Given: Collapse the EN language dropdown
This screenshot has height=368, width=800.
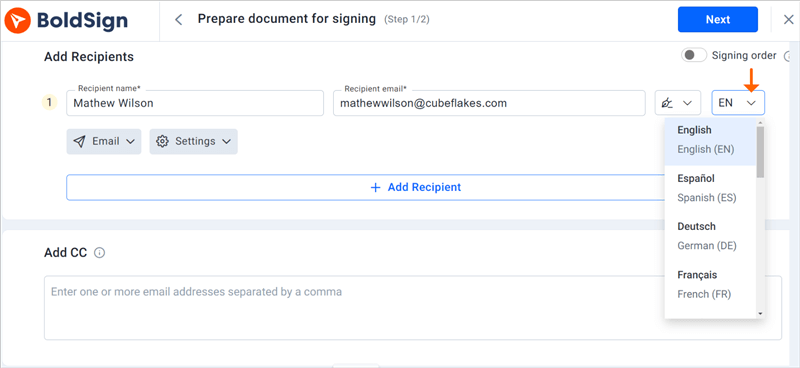Looking at the screenshot, I should click(738, 103).
